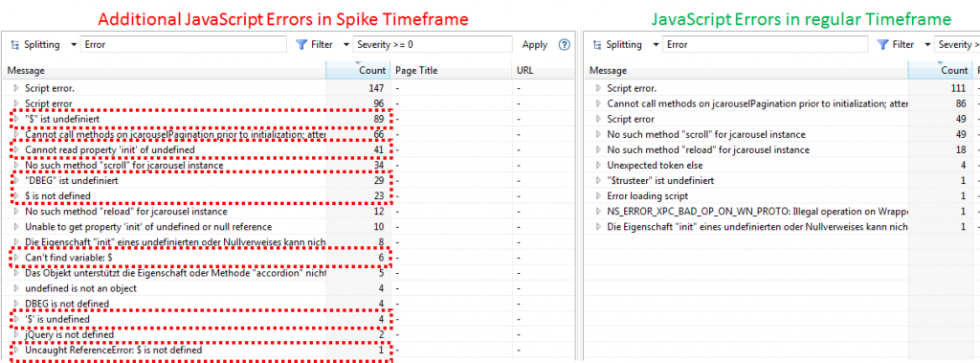Expand 'Cannot call methods on jcarouselPagination' row with count 86
This screenshot has height=363, width=980.
[x=598, y=103]
